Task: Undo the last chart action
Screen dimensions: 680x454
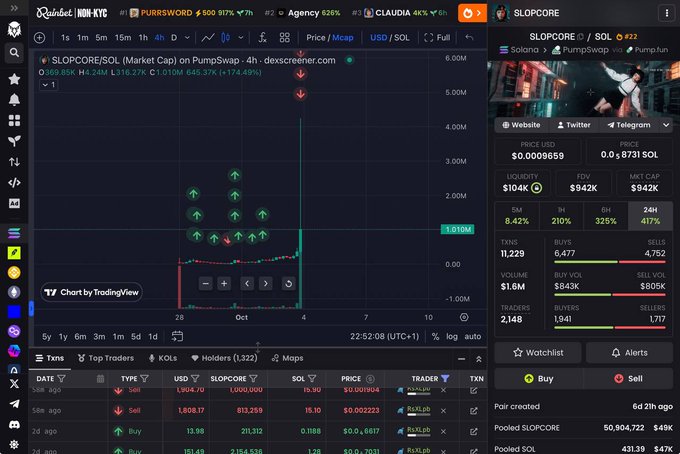Action: click(469, 37)
